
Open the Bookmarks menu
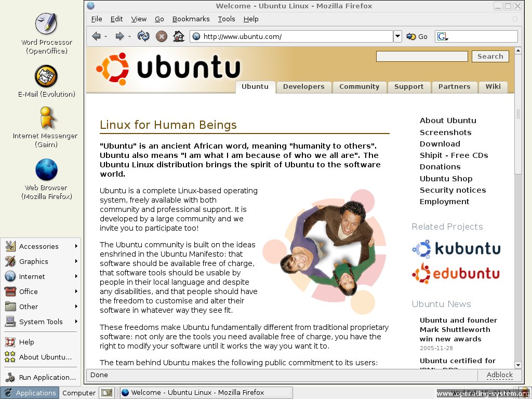[x=191, y=19]
